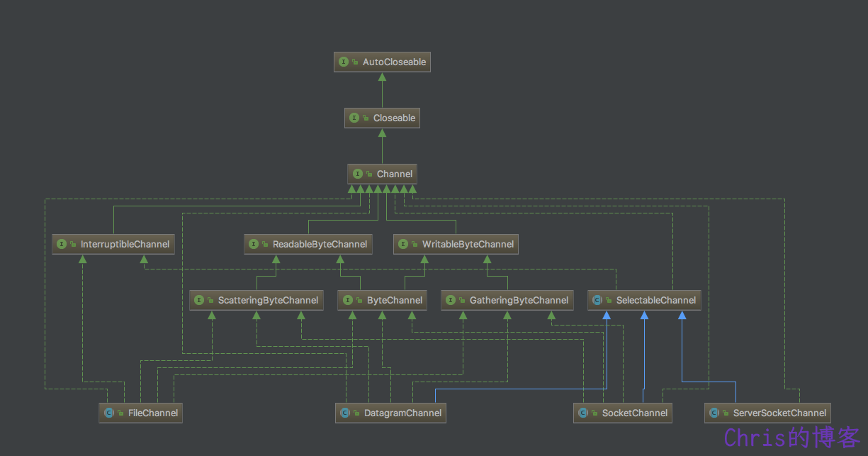Viewport: 868px width, 456px height.
Task: Click the public visibility icon beside ByteChannel
Action: point(359,300)
